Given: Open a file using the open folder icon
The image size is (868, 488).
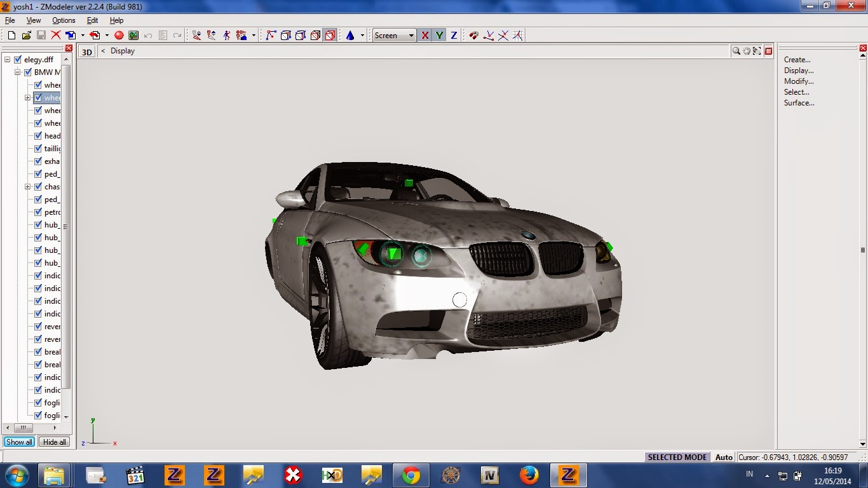Looking at the screenshot, I should [x=25, y=36].
